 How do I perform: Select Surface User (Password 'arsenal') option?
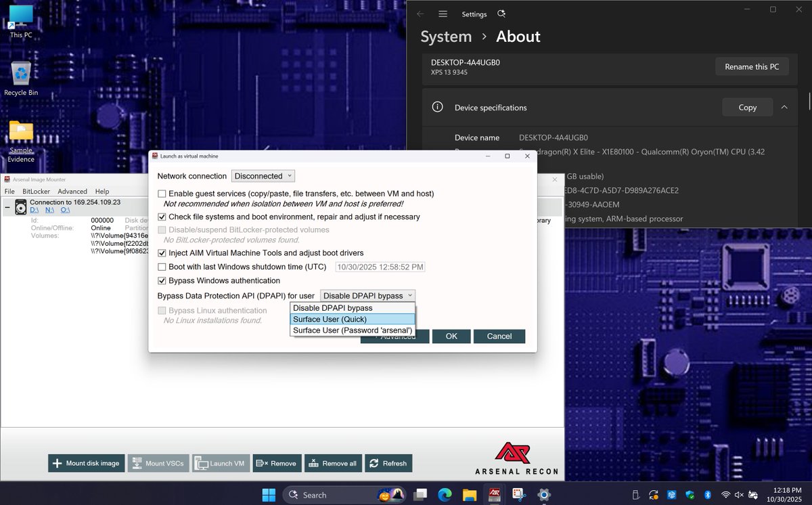click(x=352, y=330)
